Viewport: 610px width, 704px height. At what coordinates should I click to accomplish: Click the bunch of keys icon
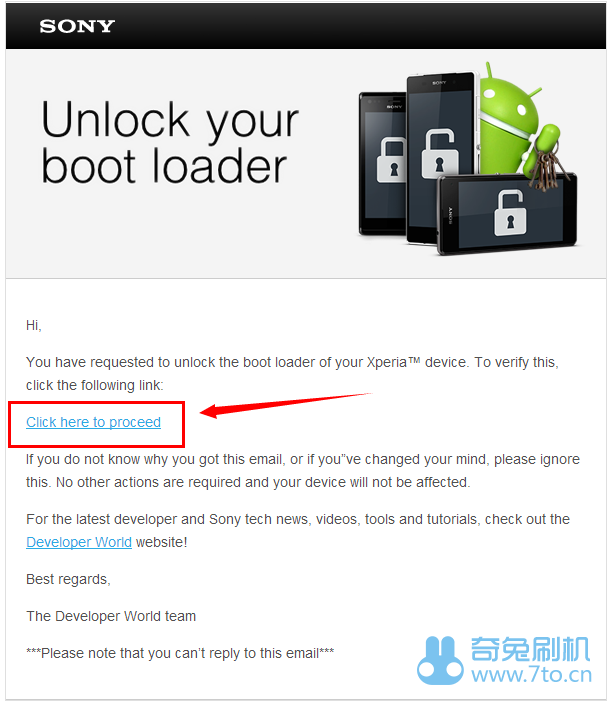click(544, 168)
